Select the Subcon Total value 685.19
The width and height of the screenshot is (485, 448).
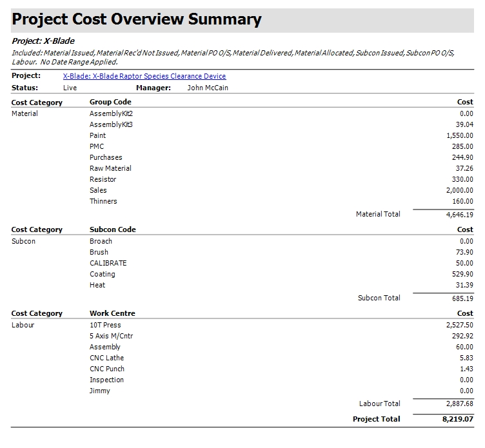462,298
